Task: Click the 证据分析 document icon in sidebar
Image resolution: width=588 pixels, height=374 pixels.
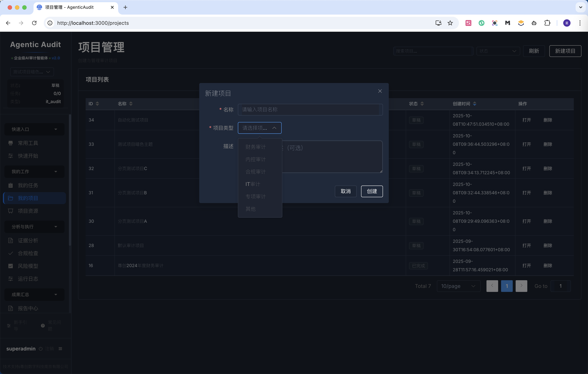Action: click(11, 240)
